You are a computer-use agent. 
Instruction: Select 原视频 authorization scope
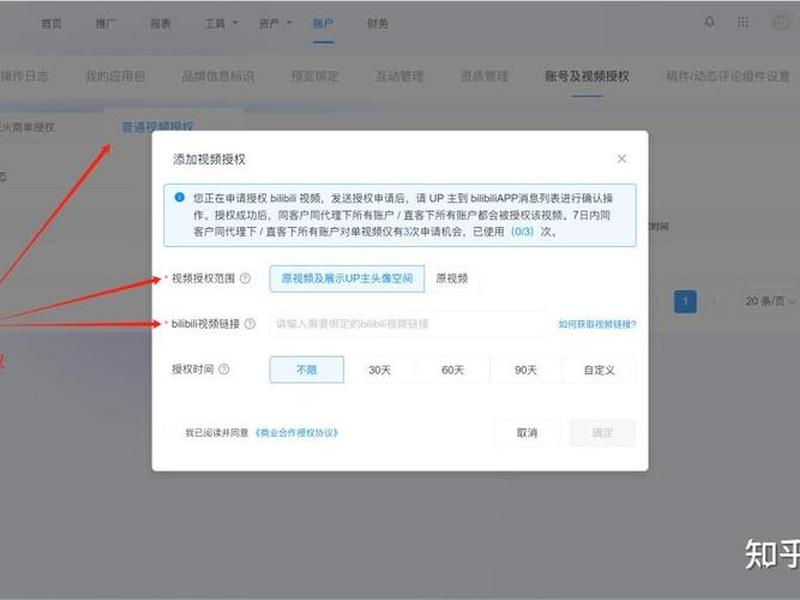tap(452, 279)
